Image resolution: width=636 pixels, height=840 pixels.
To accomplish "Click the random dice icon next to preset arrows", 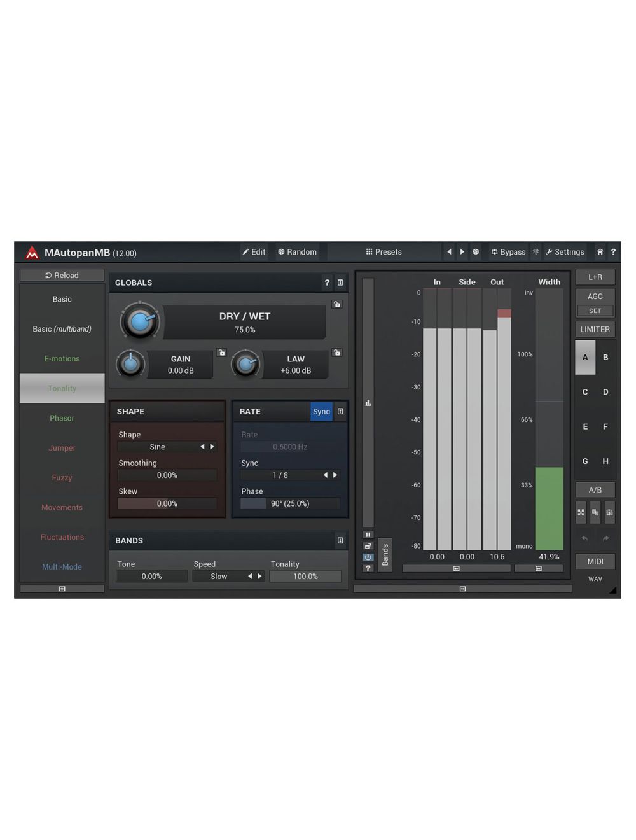I will coord(476,252).
